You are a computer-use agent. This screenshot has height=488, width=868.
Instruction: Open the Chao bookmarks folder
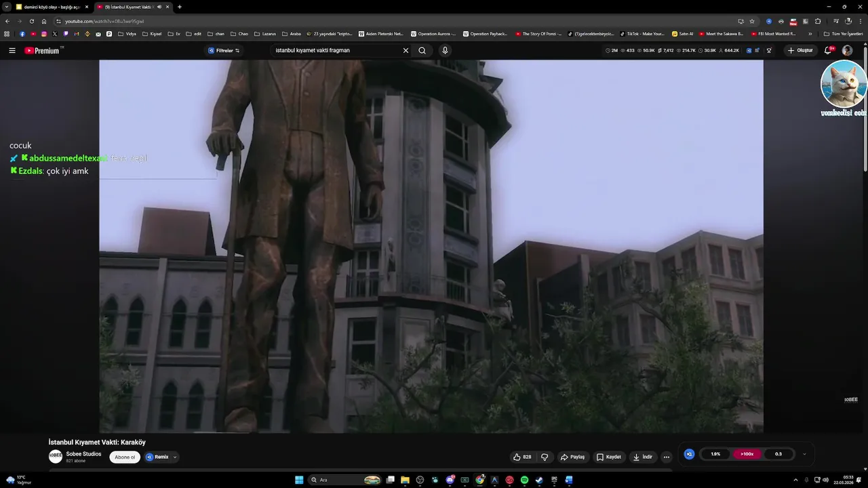coord(239,34)
